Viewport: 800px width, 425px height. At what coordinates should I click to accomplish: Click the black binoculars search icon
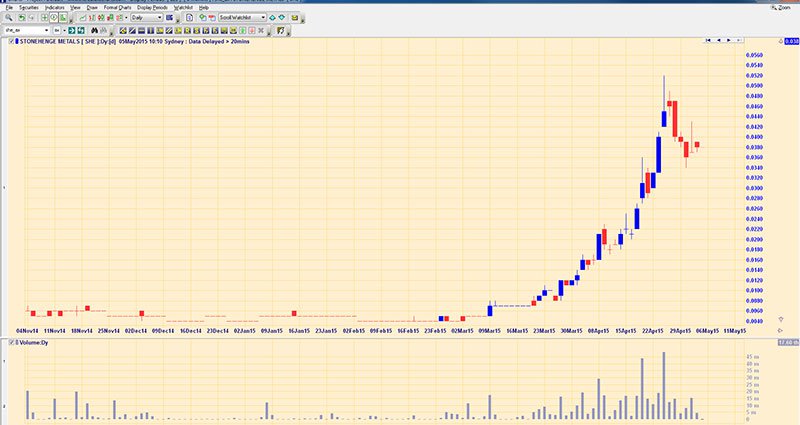click(x=95, y=30)
